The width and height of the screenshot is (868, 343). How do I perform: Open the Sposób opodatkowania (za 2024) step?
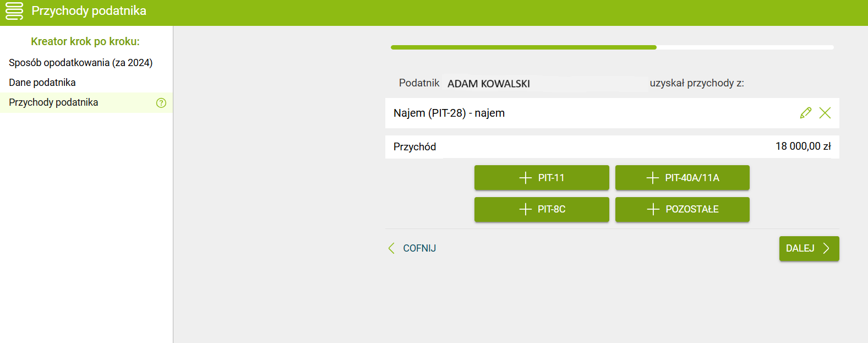(x=81, y=63)
